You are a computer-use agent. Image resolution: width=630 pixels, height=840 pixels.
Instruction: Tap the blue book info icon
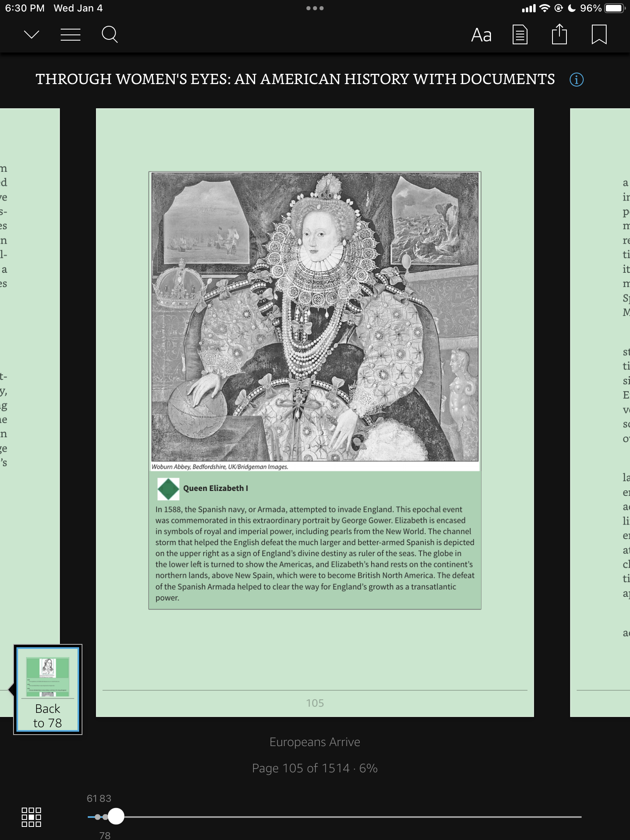[x=576, y=79]
